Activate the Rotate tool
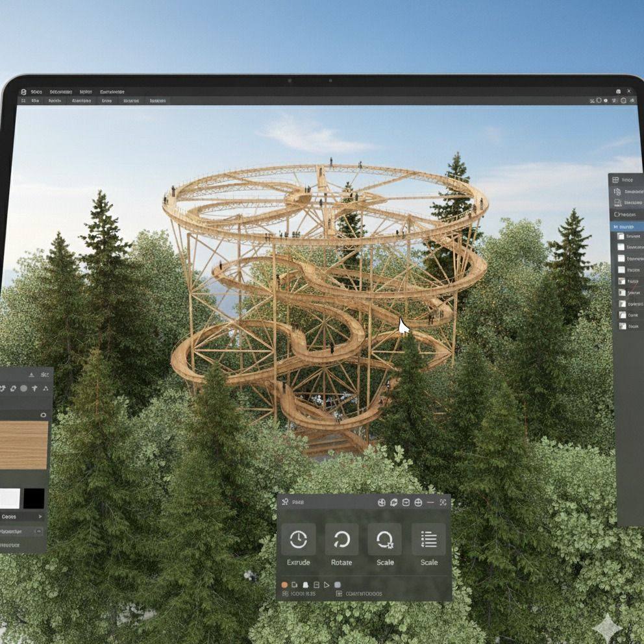The height and width of the screenshot is (644, 644). 341,539
